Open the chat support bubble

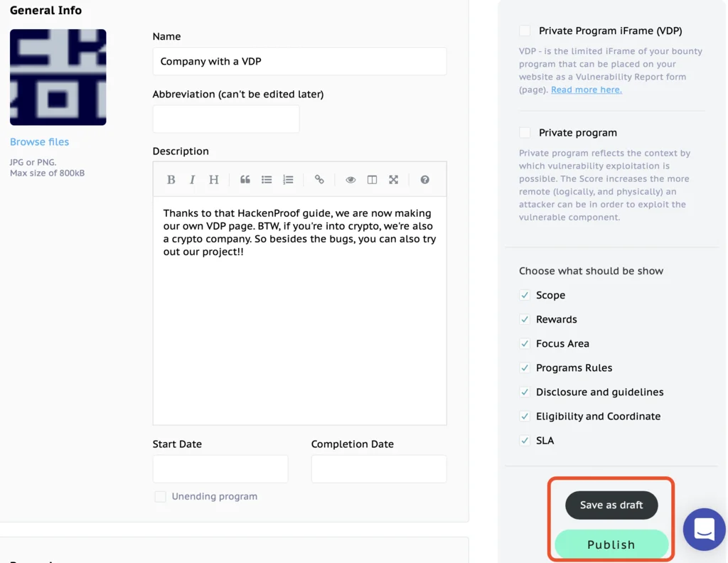pos(704,529)
